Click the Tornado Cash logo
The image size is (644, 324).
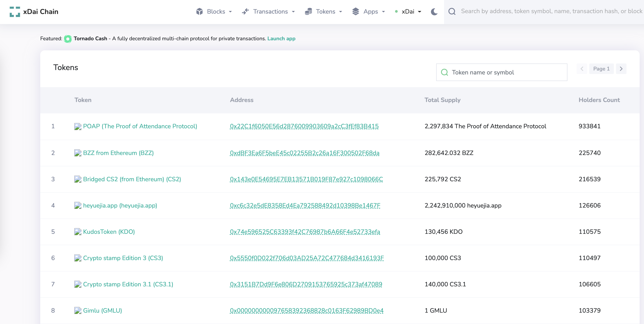tap(68, 39)
